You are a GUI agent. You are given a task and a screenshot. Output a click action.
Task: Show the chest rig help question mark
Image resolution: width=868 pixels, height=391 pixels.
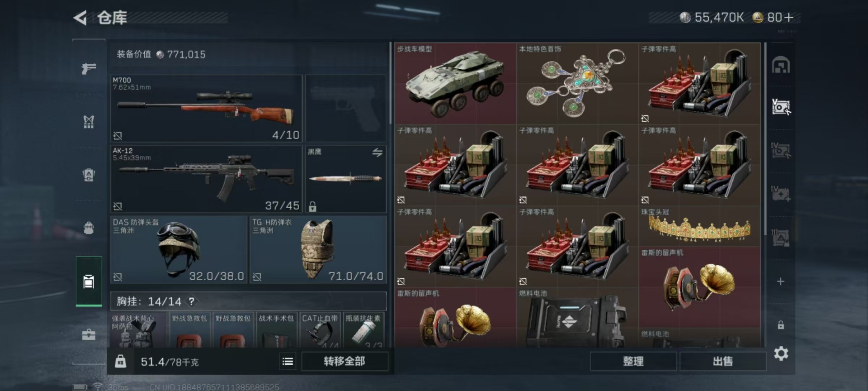click(x=192, y=301)
